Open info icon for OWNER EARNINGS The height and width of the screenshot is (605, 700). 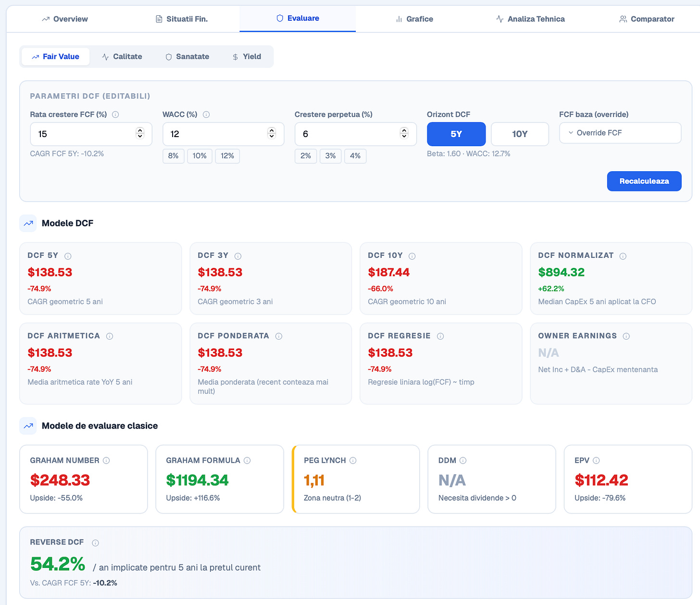coord(626,336)
